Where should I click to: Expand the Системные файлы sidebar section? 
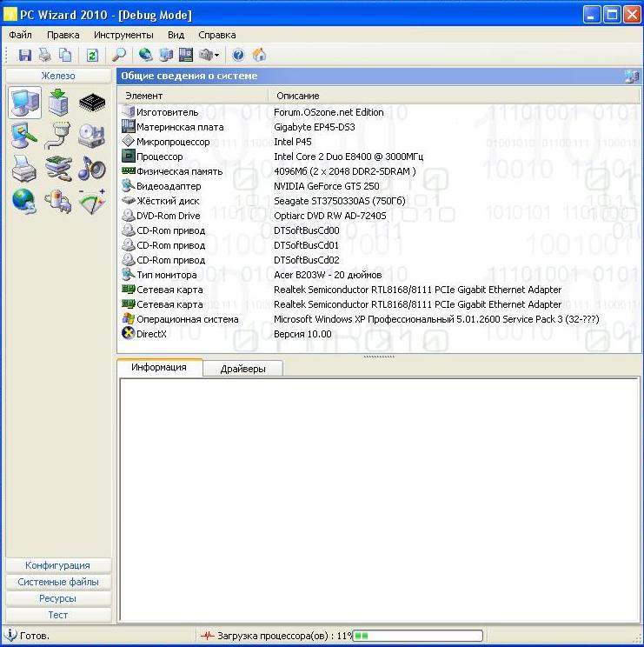(x=57, y=582)
